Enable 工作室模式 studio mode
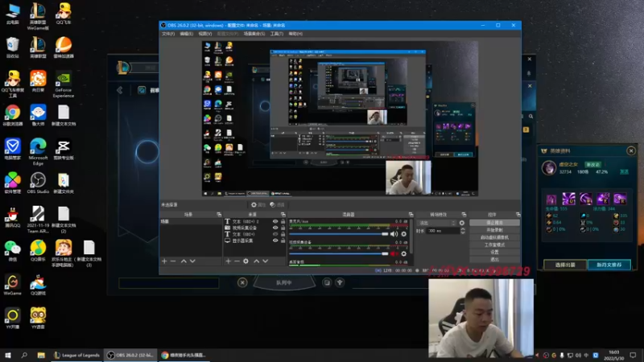 click(x=494, y=245)
